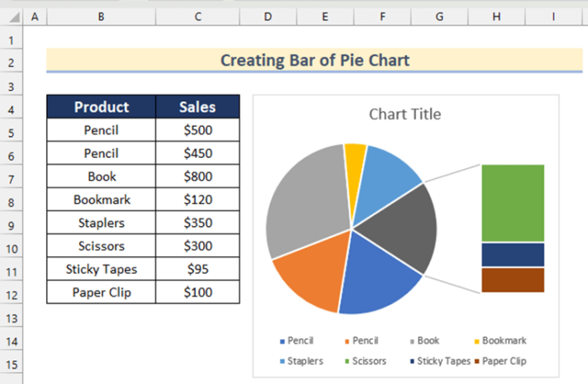The image size is (588, 384).
Task: Select the yellow Bookmark pie slice
Action: [356, 157]
